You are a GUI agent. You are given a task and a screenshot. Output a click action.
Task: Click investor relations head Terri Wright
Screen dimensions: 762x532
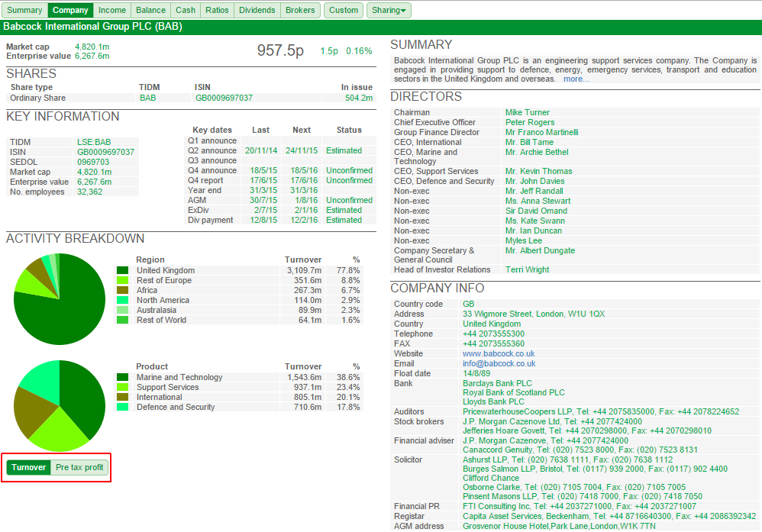click(528, 269)
